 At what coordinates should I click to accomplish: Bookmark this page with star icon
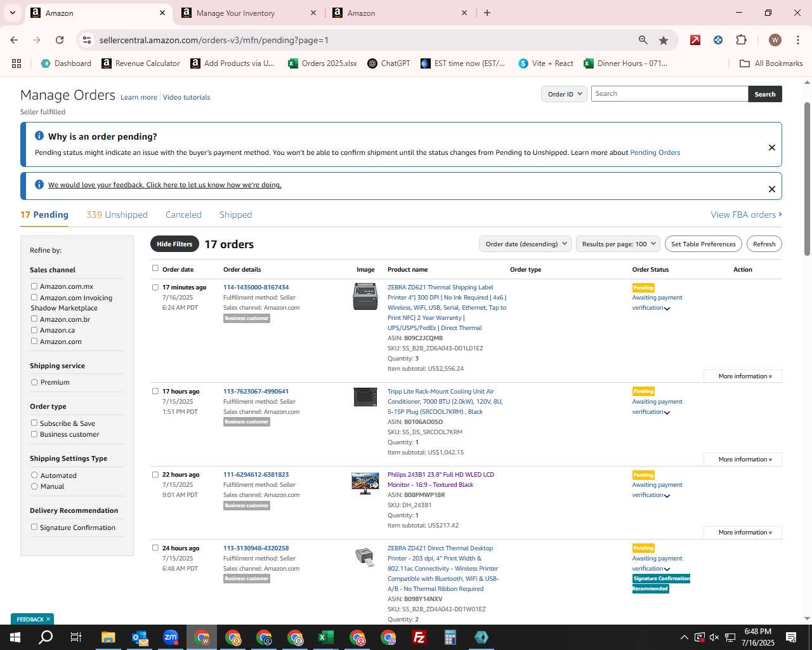click(664, 40)
